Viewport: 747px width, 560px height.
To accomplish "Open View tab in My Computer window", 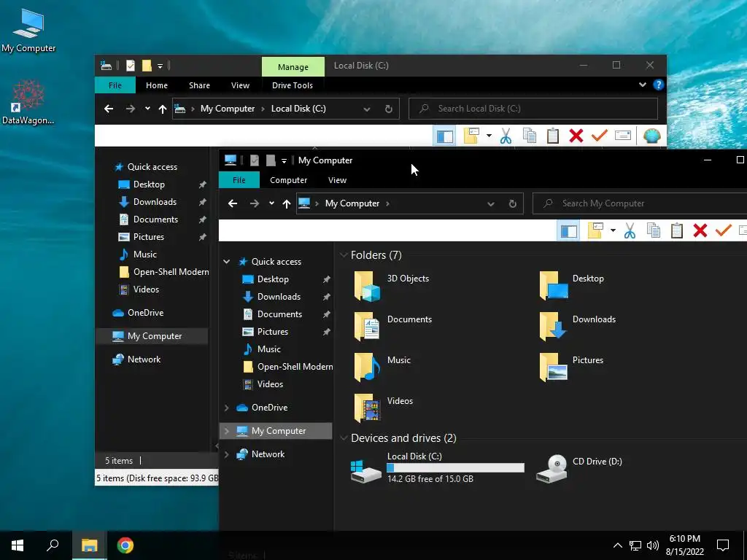I will tap(337, 180).
